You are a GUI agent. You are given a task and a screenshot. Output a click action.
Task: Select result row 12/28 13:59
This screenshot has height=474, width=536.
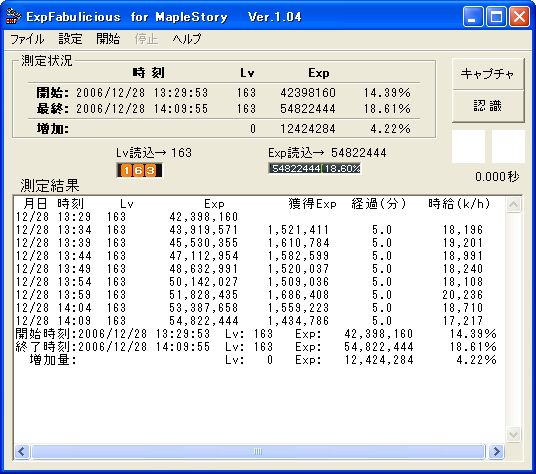250,295
